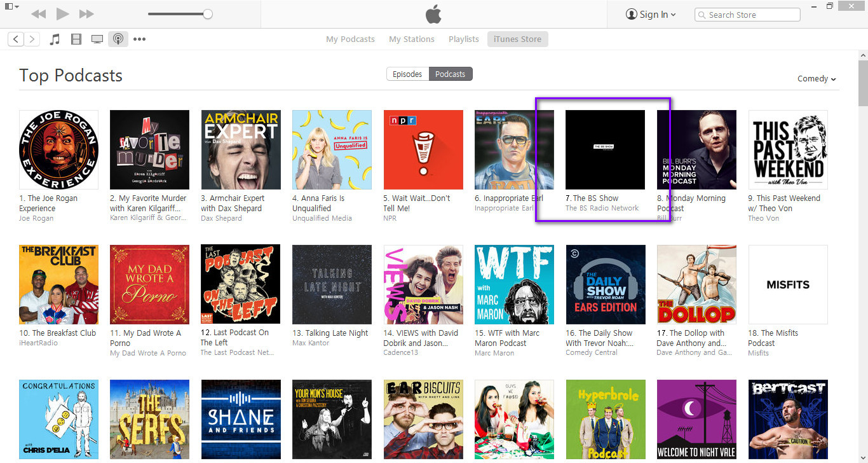
Task: Adjust the volume slider knob
Action: coord(208,14)
